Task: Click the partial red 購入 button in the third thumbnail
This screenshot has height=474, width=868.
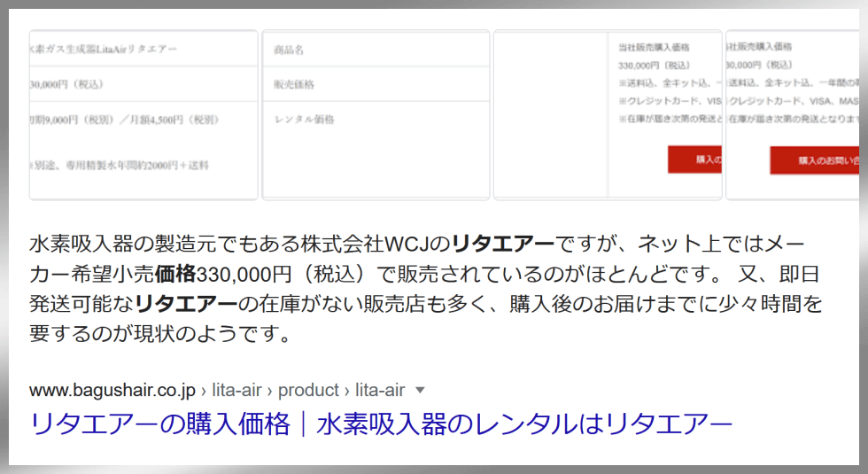Action: [x=694, y=159]
